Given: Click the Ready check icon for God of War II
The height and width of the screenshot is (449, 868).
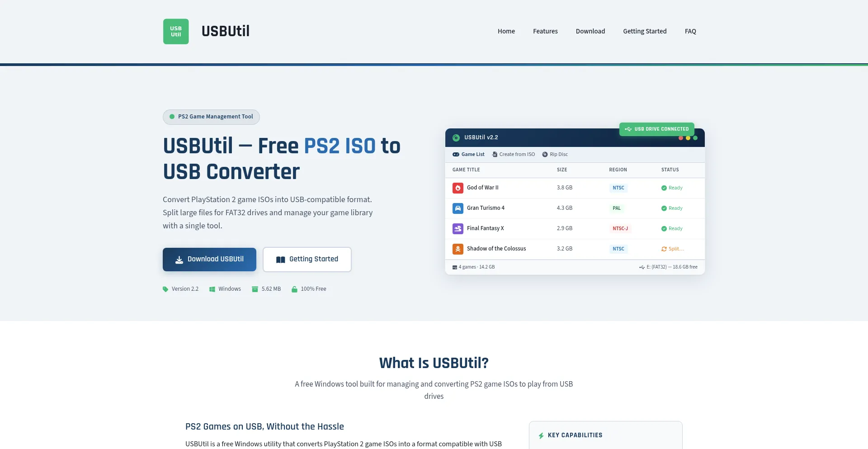Looking at the screenshot, I should point(664,188).
